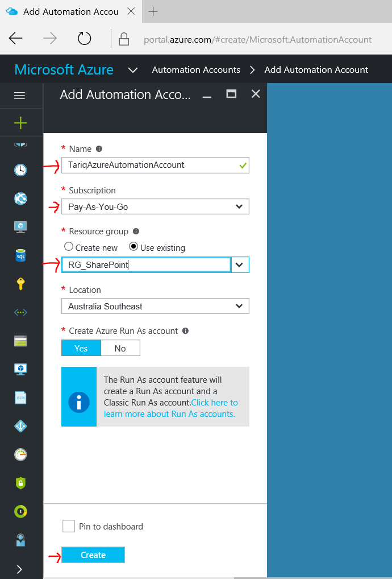Screen dimensions: 392x579
Task: Click the info icon beside Resource group
Action: click(x=136, y=231)
